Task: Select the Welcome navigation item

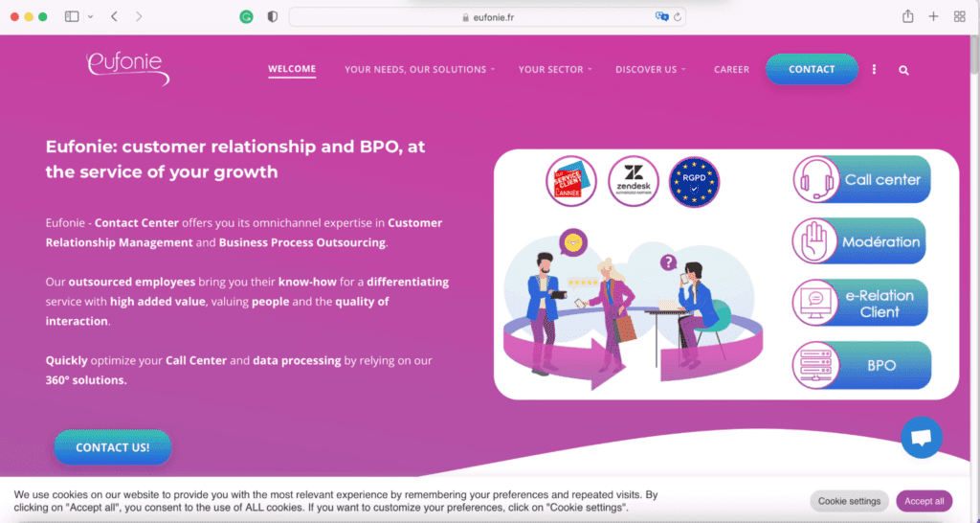Action: (x=292, y=69)
